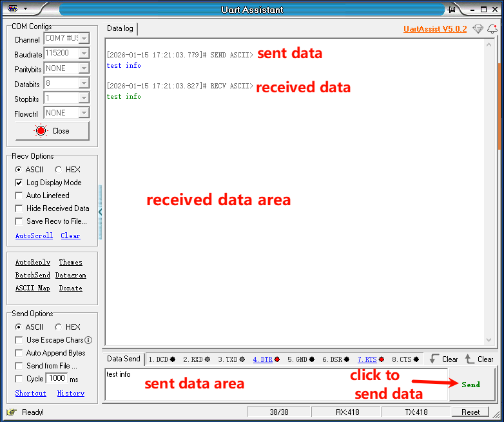Open the Baudrate 115200 dropdown

[84, 53]
